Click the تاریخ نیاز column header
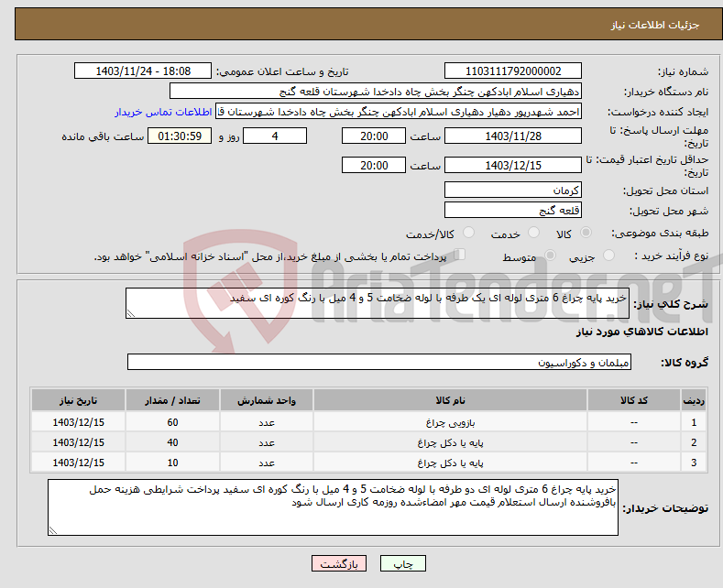723x588 pixels. tap(79, 400)
